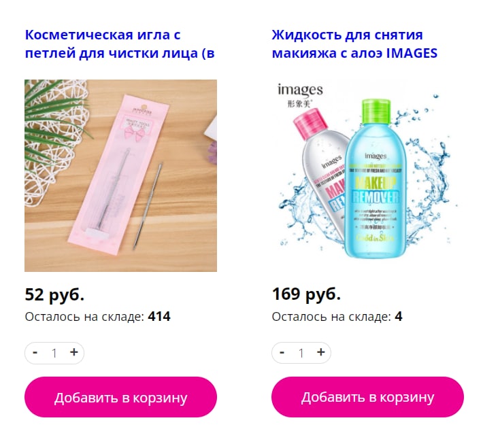Decrease quantity of the IMAGES makeup remover
The height and width of the screenshot is (448, 483).
(282, 352)
